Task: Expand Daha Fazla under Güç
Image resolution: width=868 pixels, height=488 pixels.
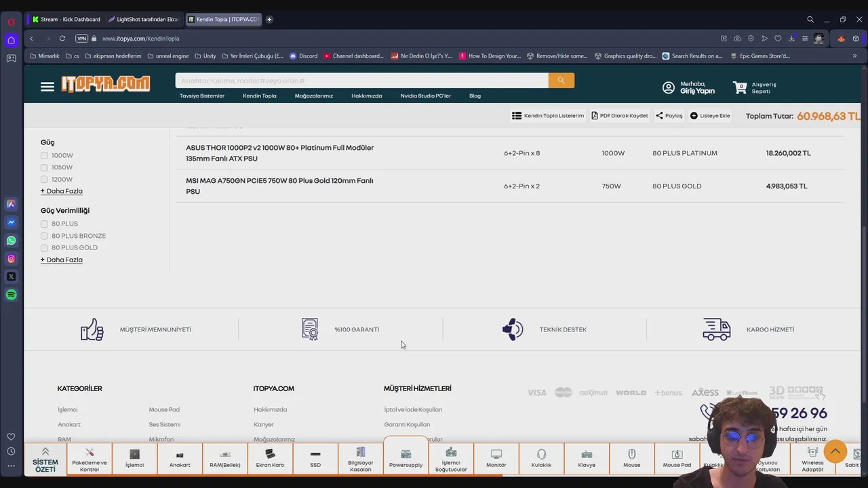Action: coord(62,191)
